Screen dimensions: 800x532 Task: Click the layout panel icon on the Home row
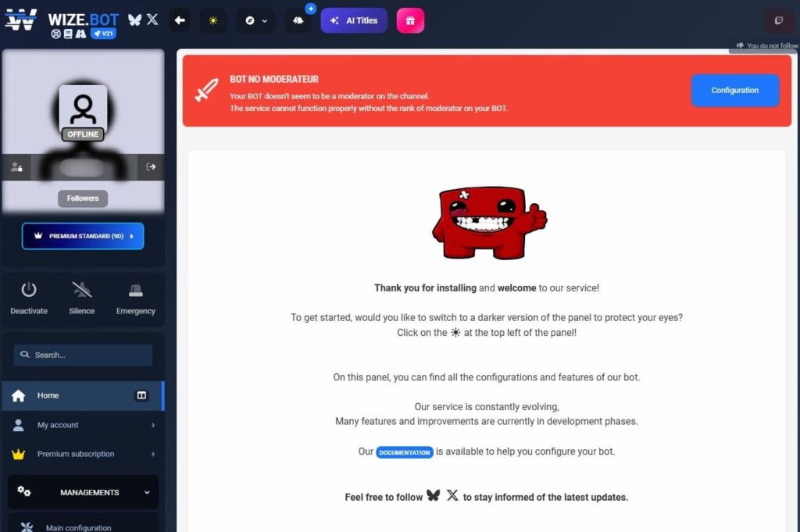(x=141, y=395)
